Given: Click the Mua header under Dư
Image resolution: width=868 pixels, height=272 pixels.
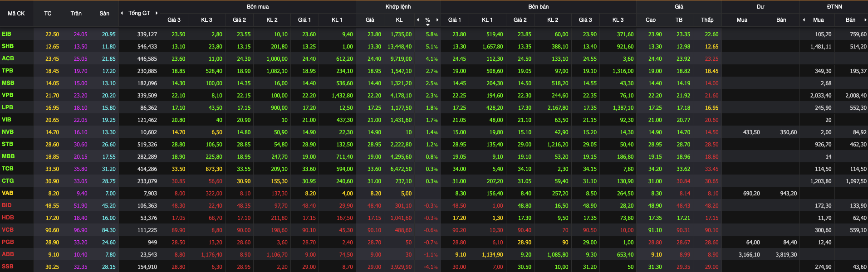Looking at the screenshot, I should coord(742,20).
